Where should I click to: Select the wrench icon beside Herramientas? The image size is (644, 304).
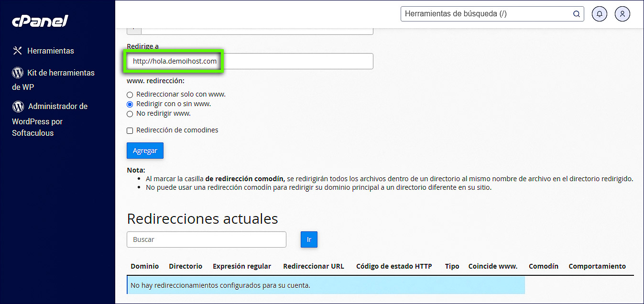pyautogui.click(x=17, y=50)
